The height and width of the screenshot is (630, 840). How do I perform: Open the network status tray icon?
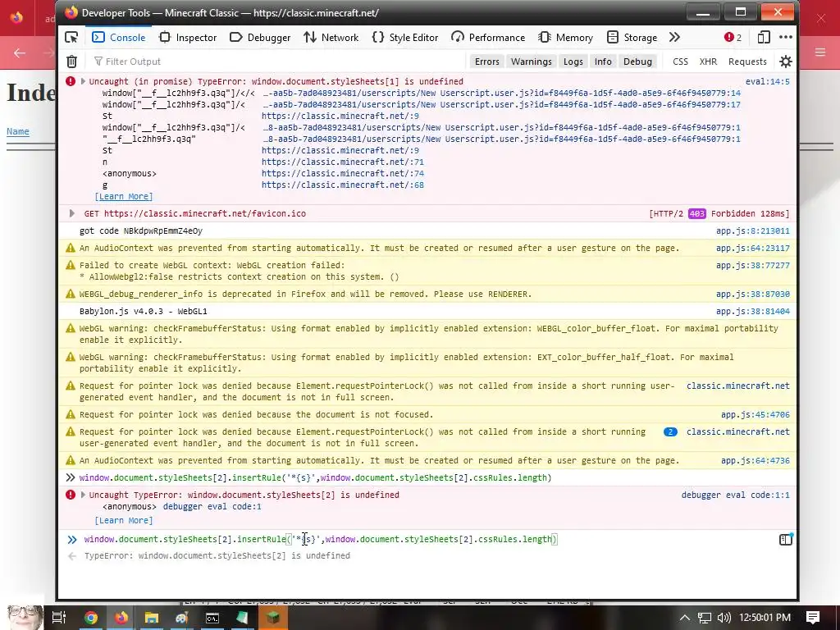pyautogui.click(x=705, y=618)
